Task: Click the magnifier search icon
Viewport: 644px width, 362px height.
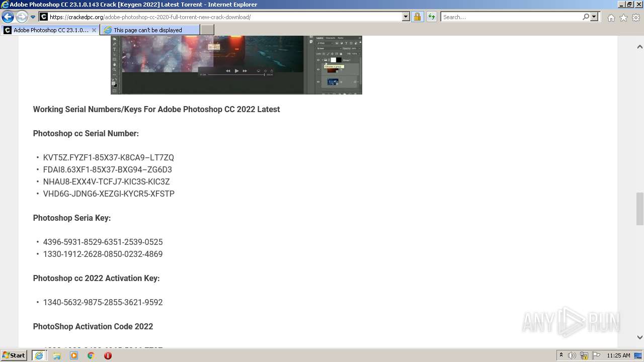Action: (586, 17)
